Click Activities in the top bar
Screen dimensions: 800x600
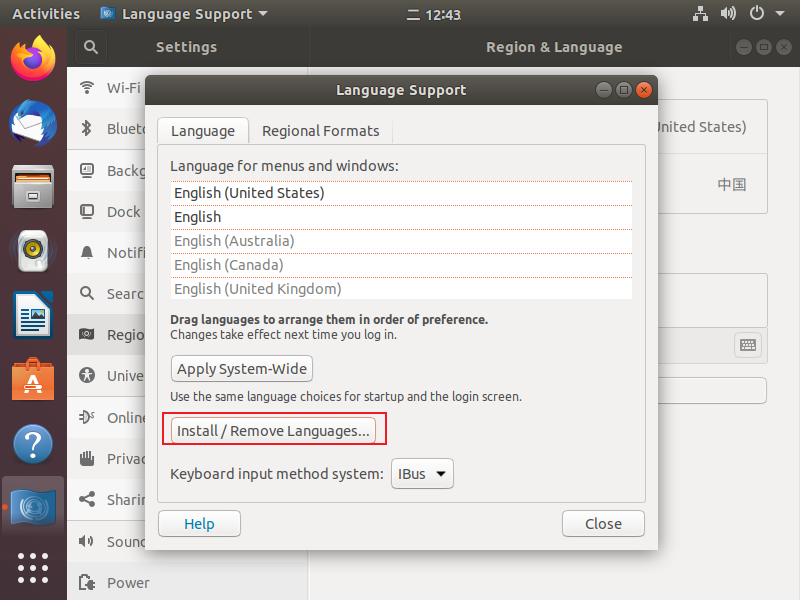(46, 14)
